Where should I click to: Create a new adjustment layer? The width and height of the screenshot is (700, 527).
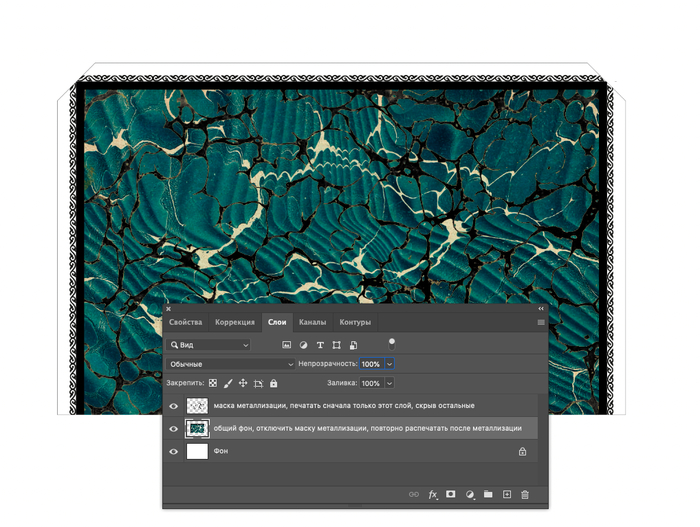[469, 494]
